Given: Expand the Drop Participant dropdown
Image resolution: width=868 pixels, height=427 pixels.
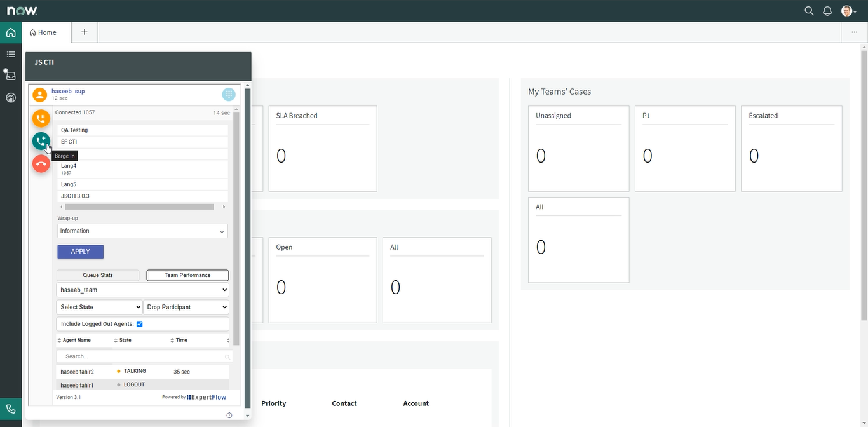Looking at the screenshot, I should coord(186,307).
